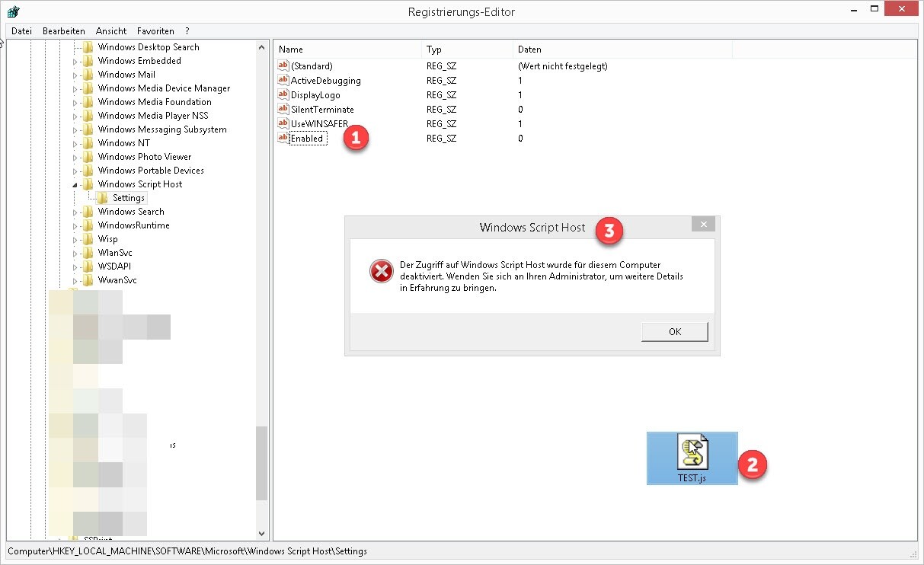The height and width of the screenshot is (565, 924).
Task: Collapse the Windows Script Host node
Action: point(74,184)
